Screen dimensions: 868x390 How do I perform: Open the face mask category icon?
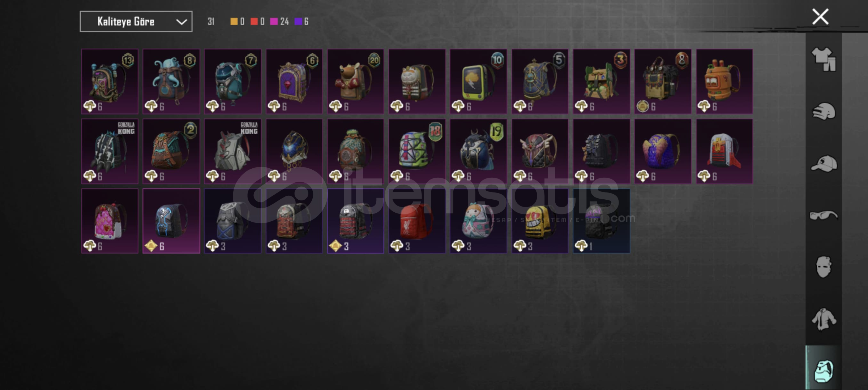pos(824,267)
